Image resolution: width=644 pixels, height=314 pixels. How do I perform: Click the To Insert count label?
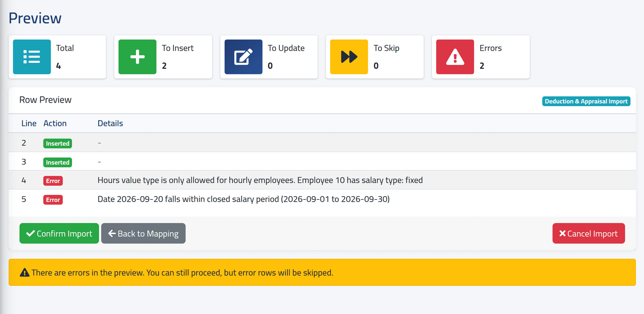tap(178, 48)
